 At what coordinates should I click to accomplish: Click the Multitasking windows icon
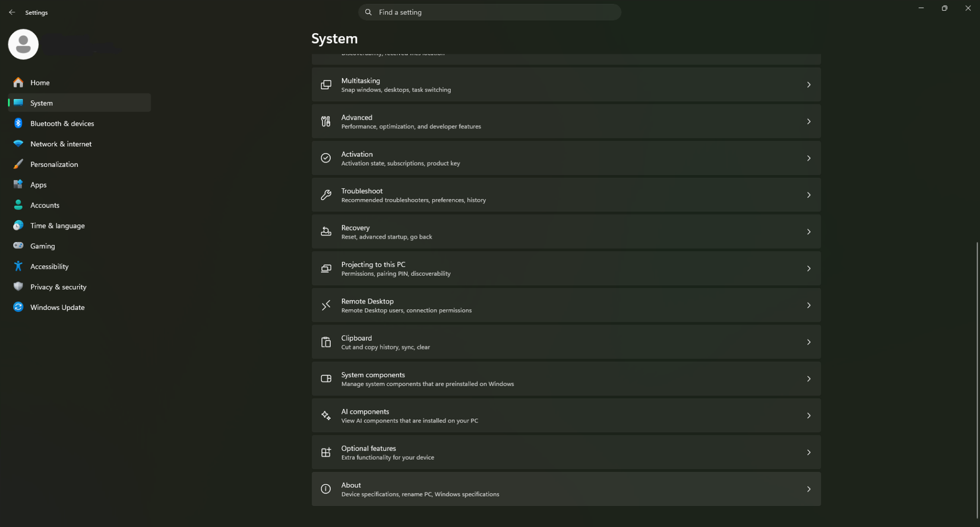click(x=325, y=85)
